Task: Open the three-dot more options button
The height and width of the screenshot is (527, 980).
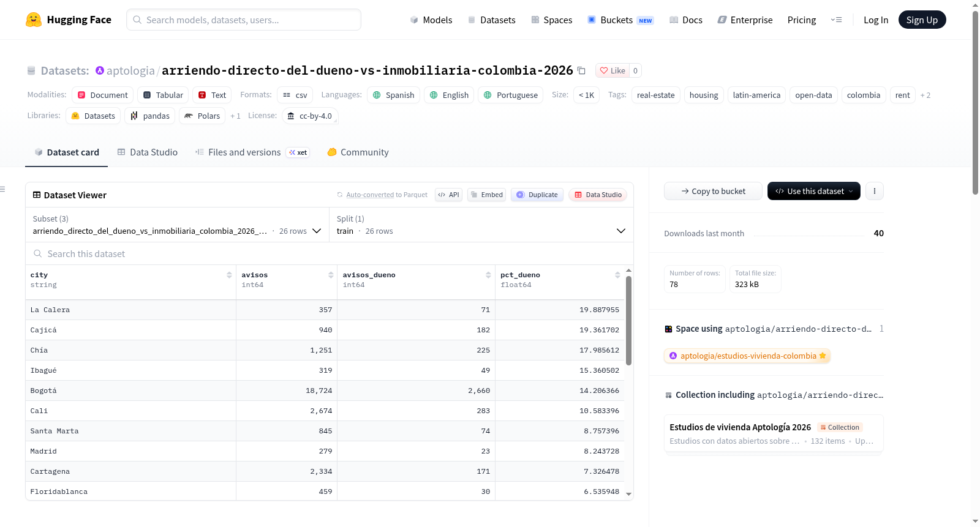Action: pyautogui.click(x=874, y=191)
